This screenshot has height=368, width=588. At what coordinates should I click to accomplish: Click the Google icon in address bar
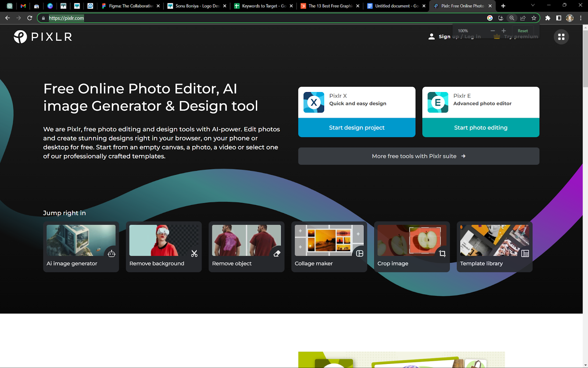coord(490,18)
